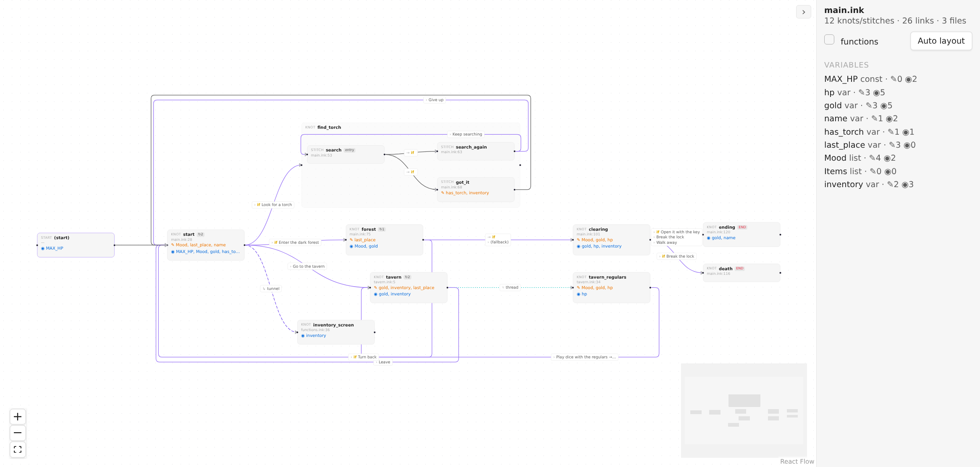
Task: Select the got_it stitch node
Action: [x=476, y=190]
